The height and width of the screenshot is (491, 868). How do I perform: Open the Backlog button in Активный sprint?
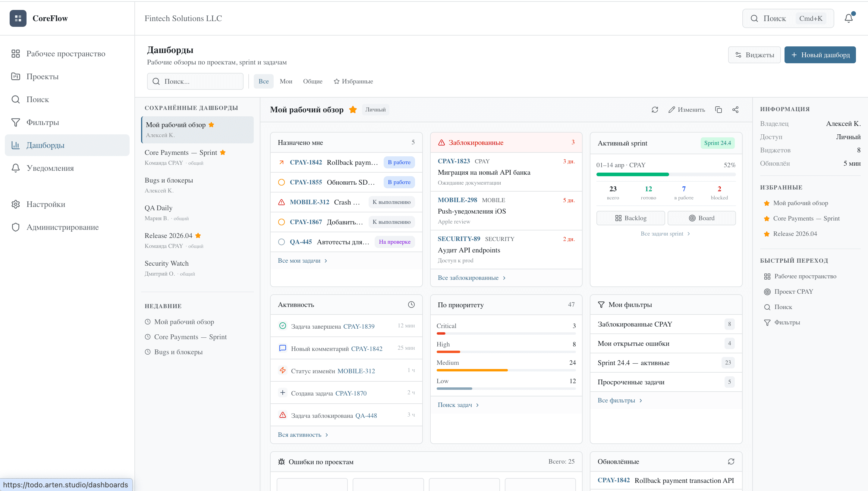point(631,218)
